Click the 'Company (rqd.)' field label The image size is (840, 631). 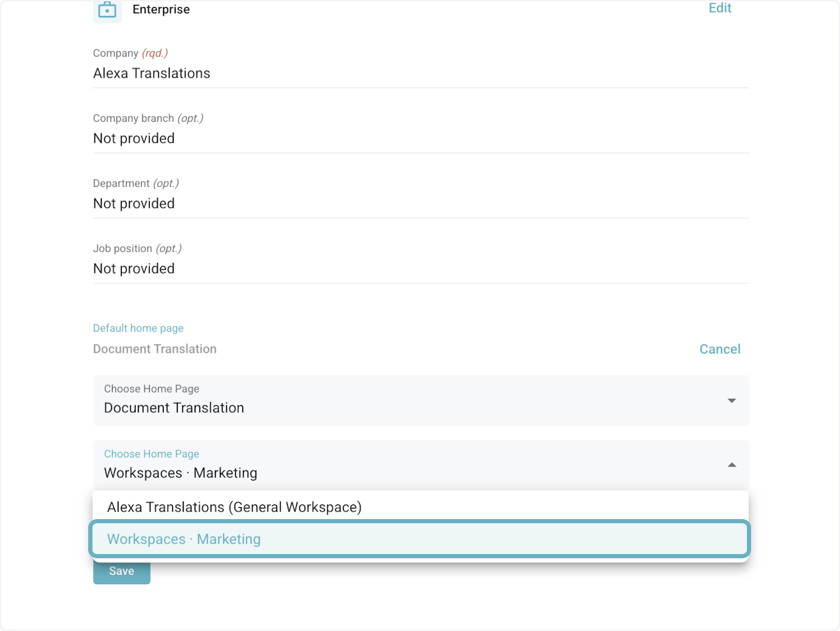pos(130,53)
